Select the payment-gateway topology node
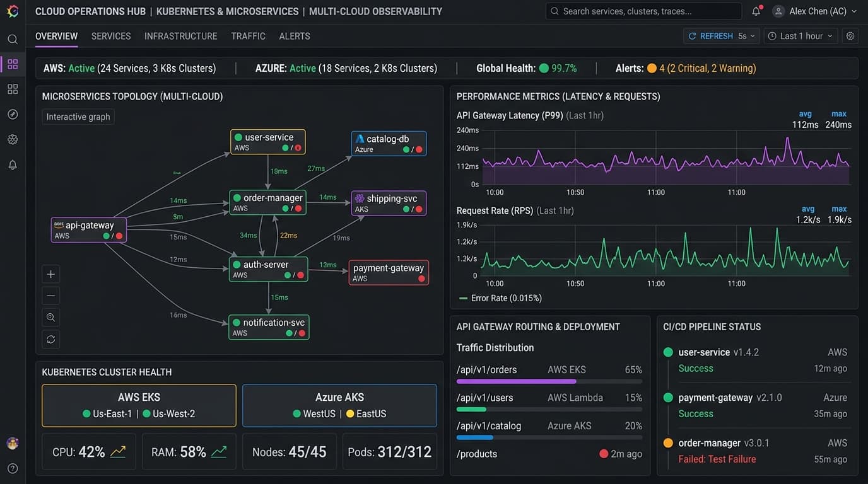This screenshot has width=868, height=484. click(389, 273)
